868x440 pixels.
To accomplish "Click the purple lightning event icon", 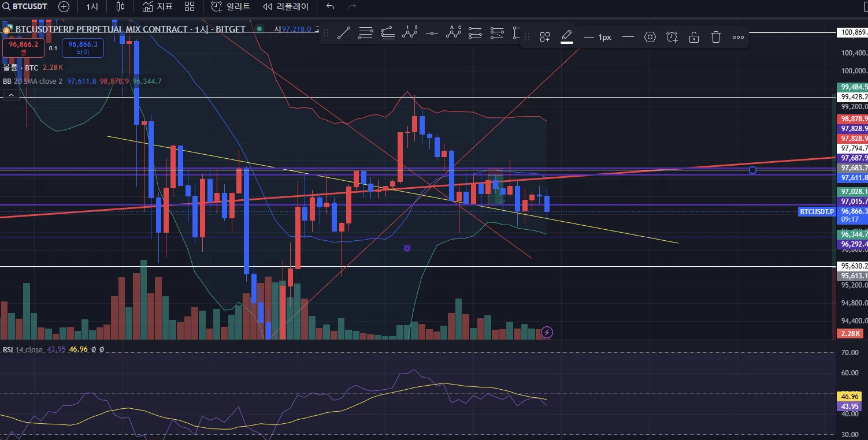I will [548, 332].
